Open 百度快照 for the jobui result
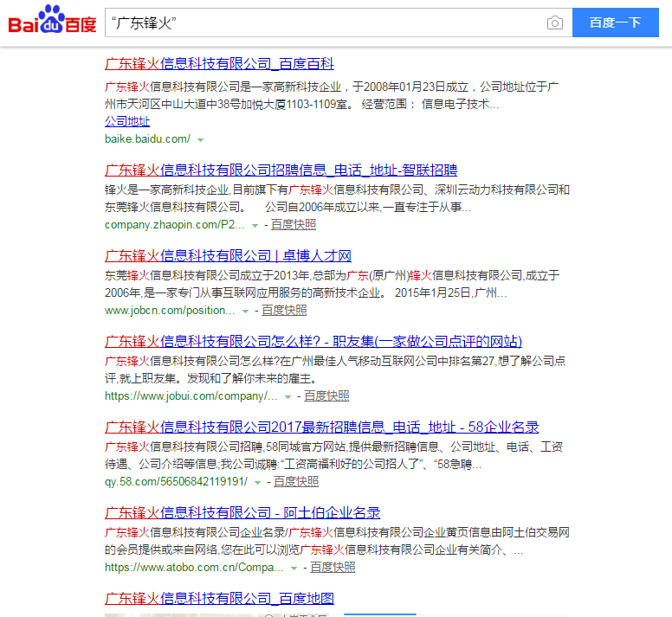 [326, 396]
